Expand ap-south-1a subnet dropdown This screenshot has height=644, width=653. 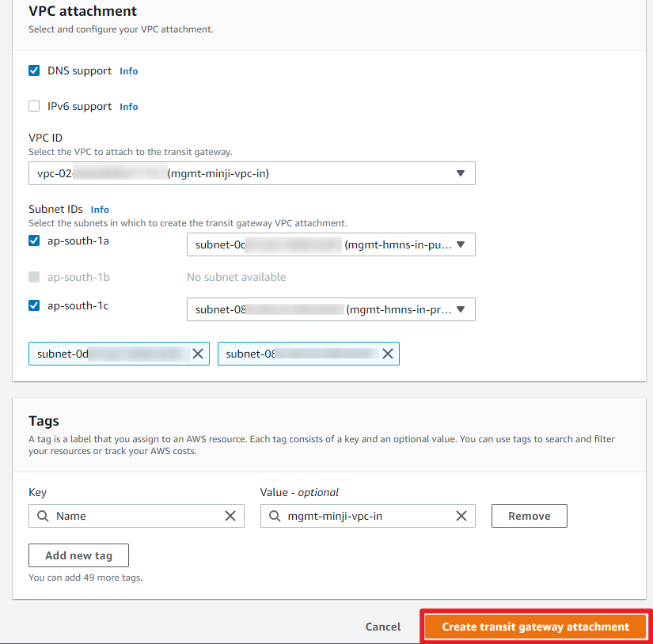coord(331,245)
